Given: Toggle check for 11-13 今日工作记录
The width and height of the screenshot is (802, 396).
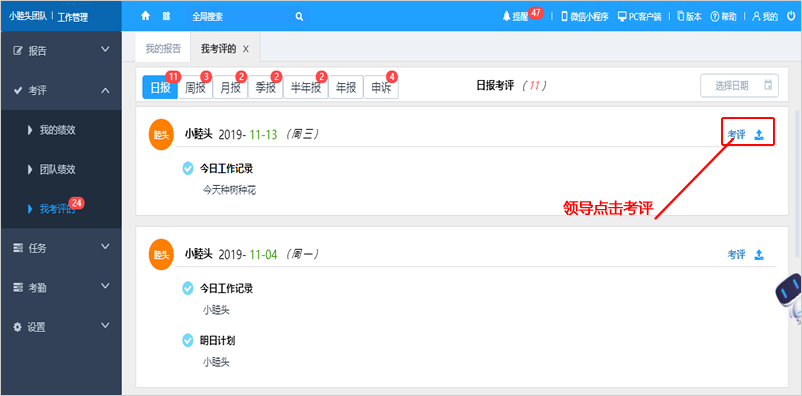Looking at the screenshot, I should coord(188,168).
